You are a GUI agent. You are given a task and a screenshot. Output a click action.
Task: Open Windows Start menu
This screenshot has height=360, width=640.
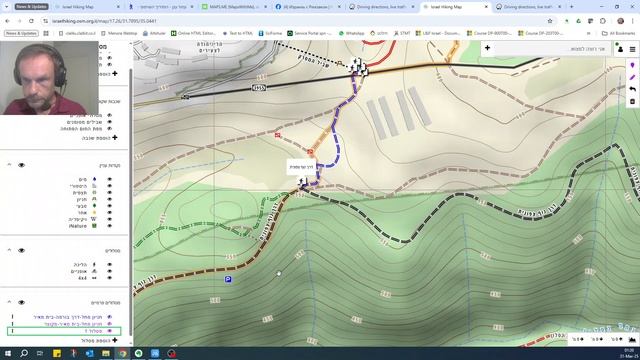point(8,353)
